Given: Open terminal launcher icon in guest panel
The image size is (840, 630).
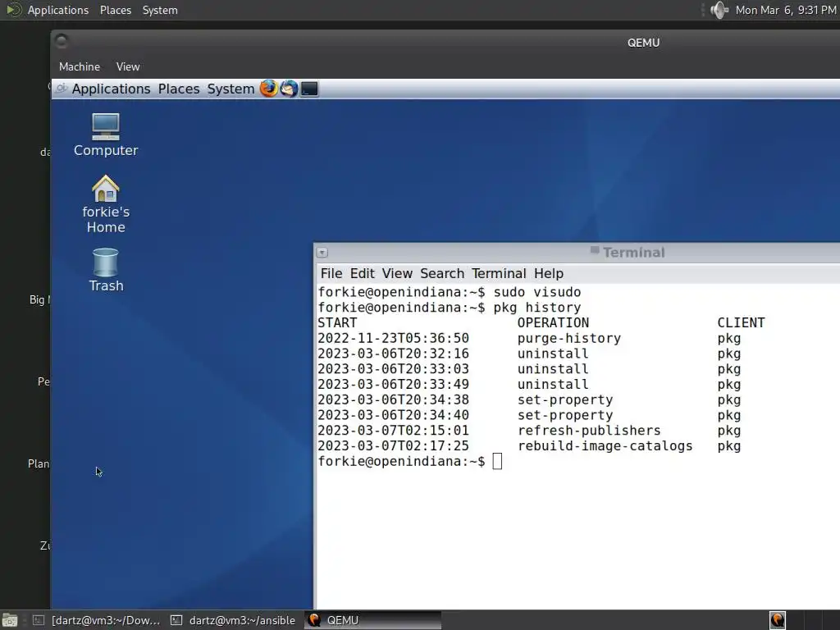Looking at the screenshot, I should point(309,89).
